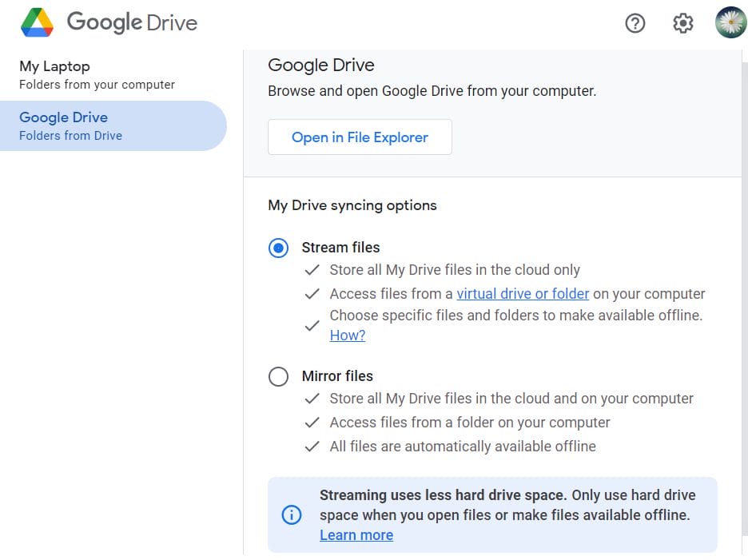Screen dimensions: 748x560
Task: Open the 'How?' link under Stream files
Action: coord(348,336)
